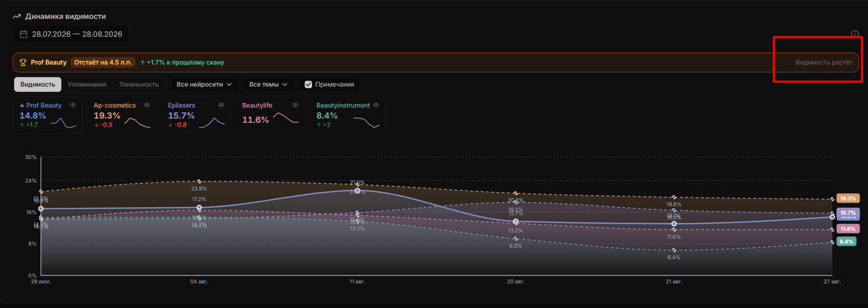This screenshot has width=868, height=308.
Task: Open the date range 28.07.2026 — 28.08.2026 picker
Action: [71, 34]
